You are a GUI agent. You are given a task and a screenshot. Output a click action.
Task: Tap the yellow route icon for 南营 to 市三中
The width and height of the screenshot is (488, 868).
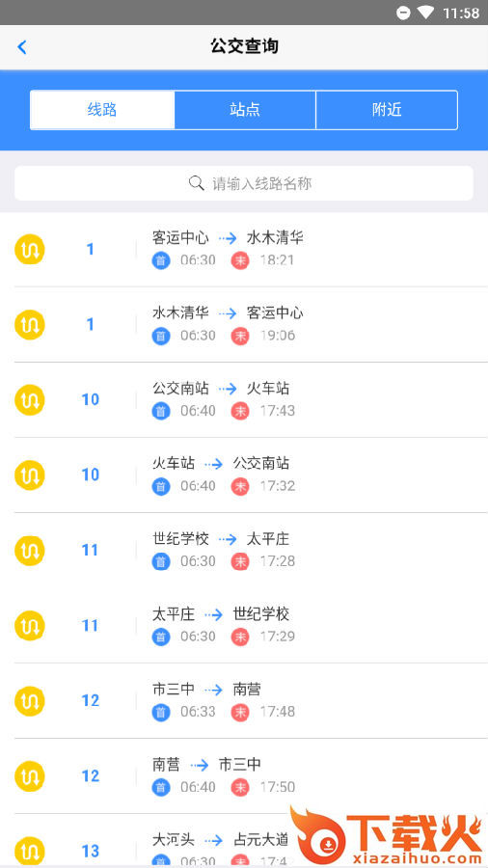(29, 776)
